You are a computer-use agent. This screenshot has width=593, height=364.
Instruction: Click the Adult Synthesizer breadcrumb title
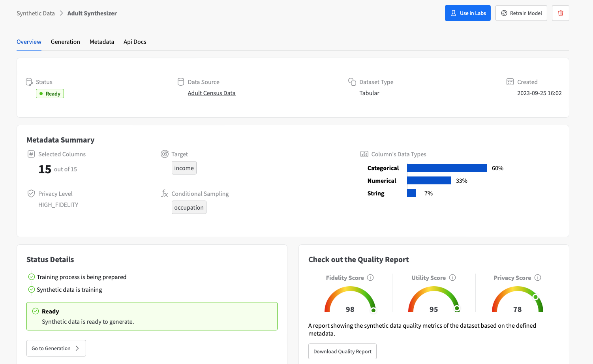point(92,13)
